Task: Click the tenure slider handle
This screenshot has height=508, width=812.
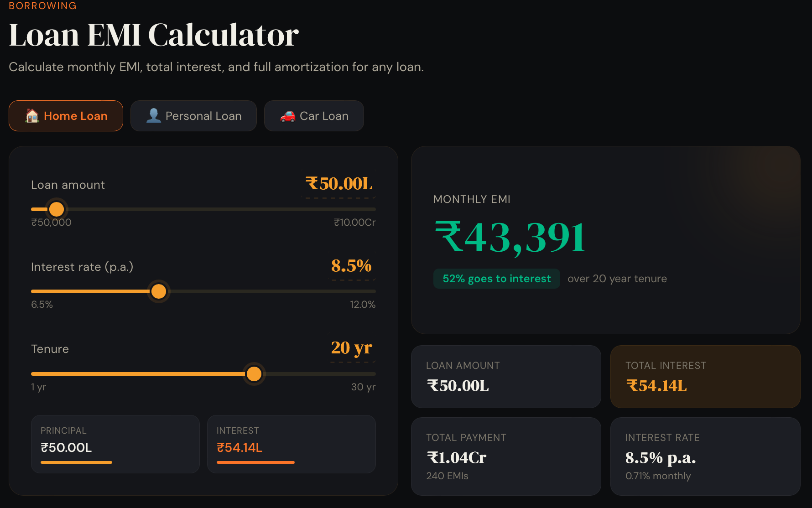Action: point(254,373)
